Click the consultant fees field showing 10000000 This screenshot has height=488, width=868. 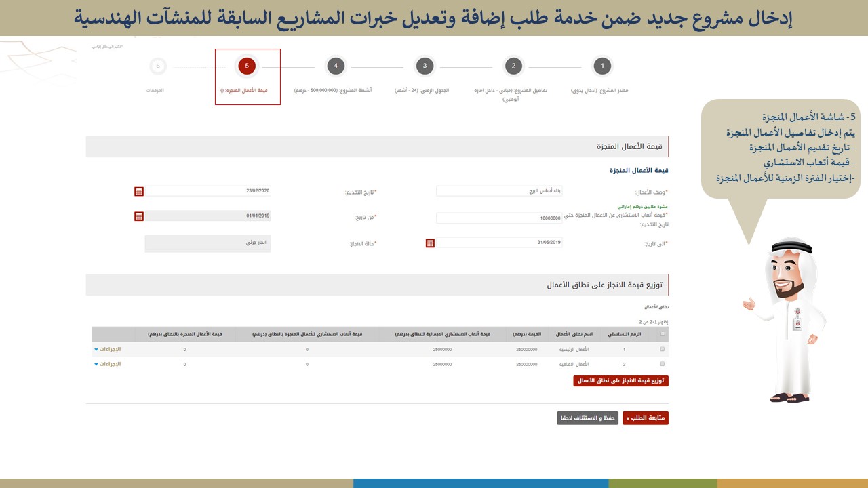tap(499, 218)
